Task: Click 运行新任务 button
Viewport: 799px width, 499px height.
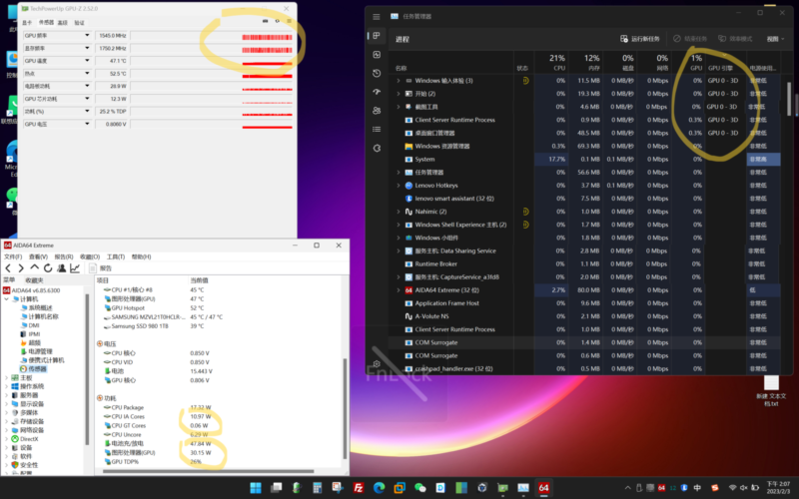Action: point(641,39)
